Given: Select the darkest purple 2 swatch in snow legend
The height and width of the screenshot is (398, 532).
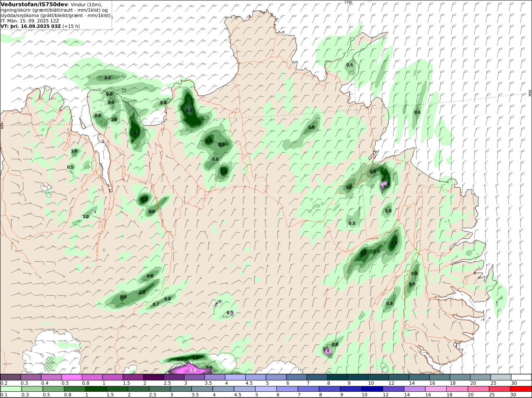Looking at the screenshot, I should (x=153, y=377).
